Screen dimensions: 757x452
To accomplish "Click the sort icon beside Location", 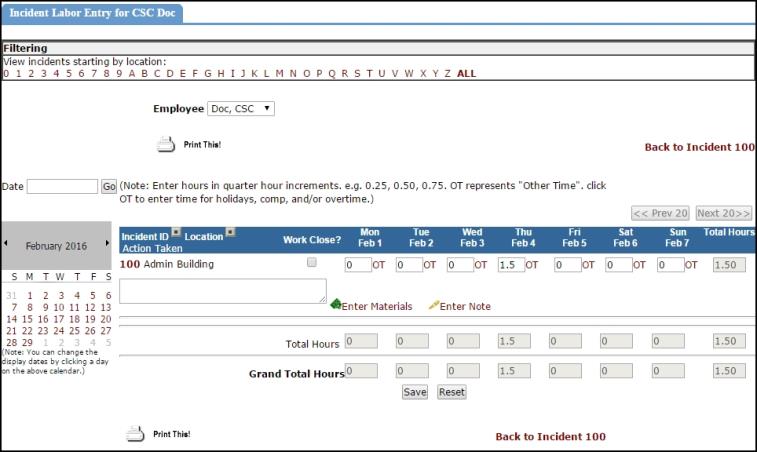I will (231, 232).
